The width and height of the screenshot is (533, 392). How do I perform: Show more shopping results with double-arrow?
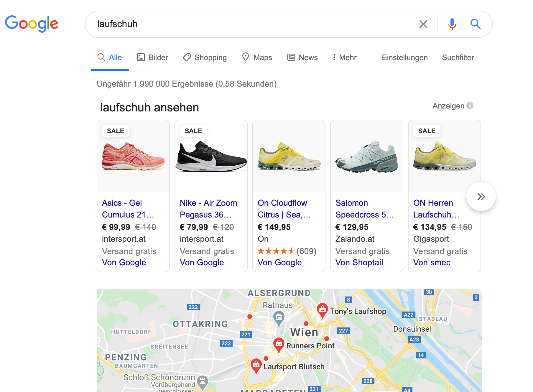point(481,196)
